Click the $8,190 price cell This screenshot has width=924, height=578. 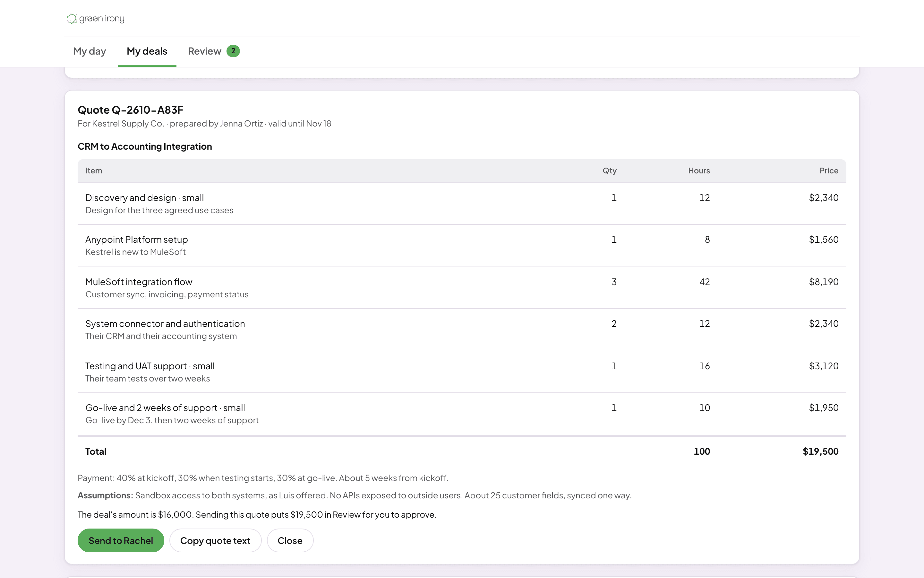click(824, 282)
